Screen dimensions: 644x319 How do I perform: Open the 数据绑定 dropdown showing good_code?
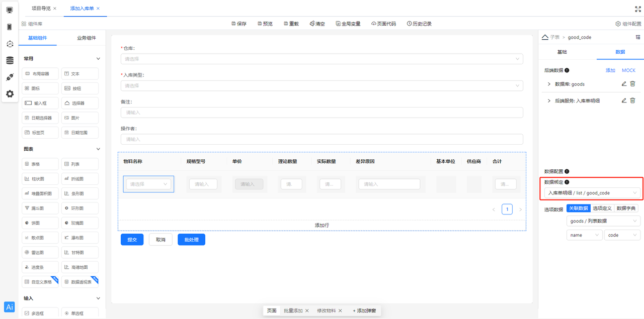tap(591, 192)
